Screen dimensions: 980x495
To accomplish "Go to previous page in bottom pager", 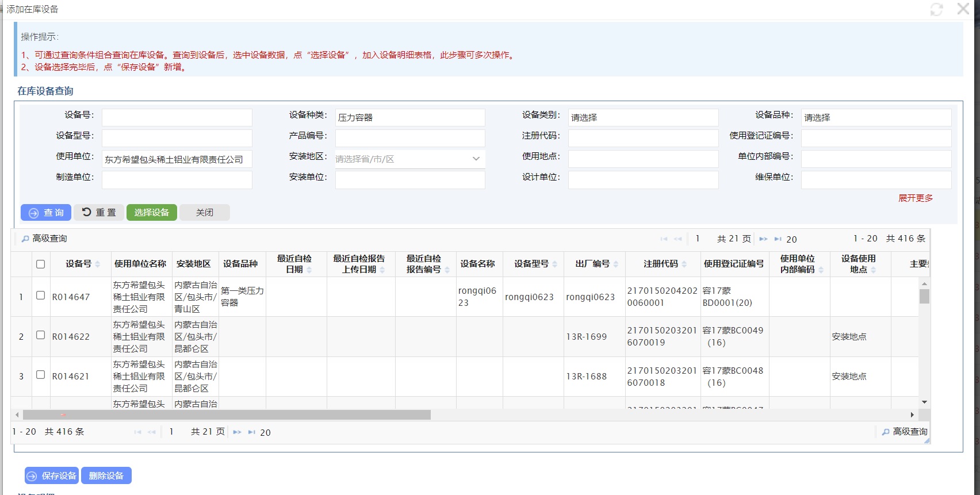I will point(151,432).
